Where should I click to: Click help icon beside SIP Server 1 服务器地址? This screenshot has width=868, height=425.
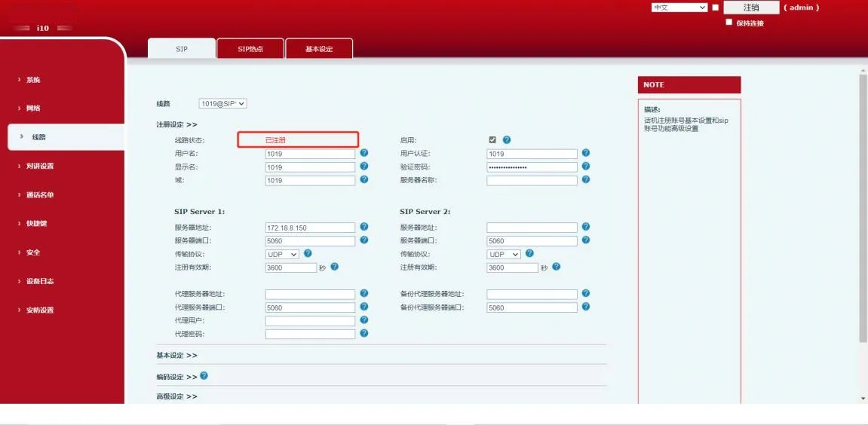tap(364, 227)
